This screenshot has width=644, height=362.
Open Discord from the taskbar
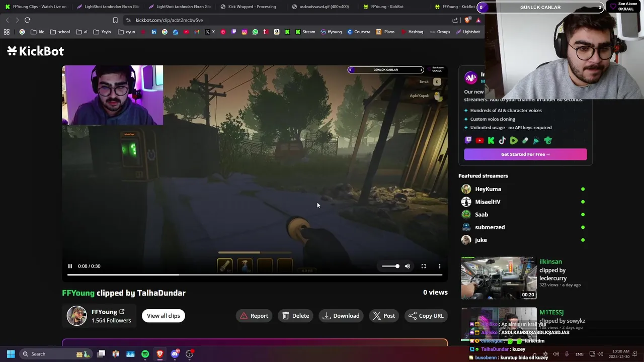pyautogui.click(x=175, y=354)
